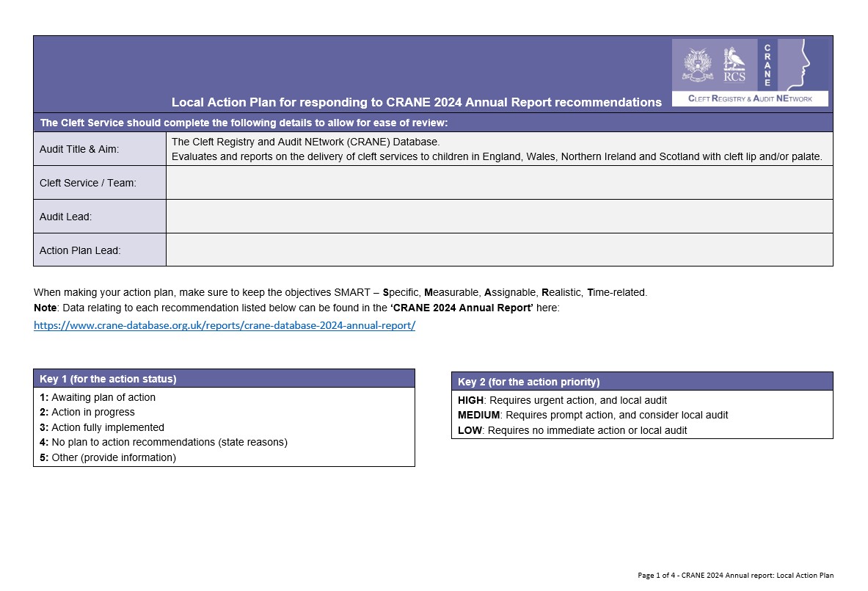Open the CRANE 2024 annual report hyperlink

225,325
